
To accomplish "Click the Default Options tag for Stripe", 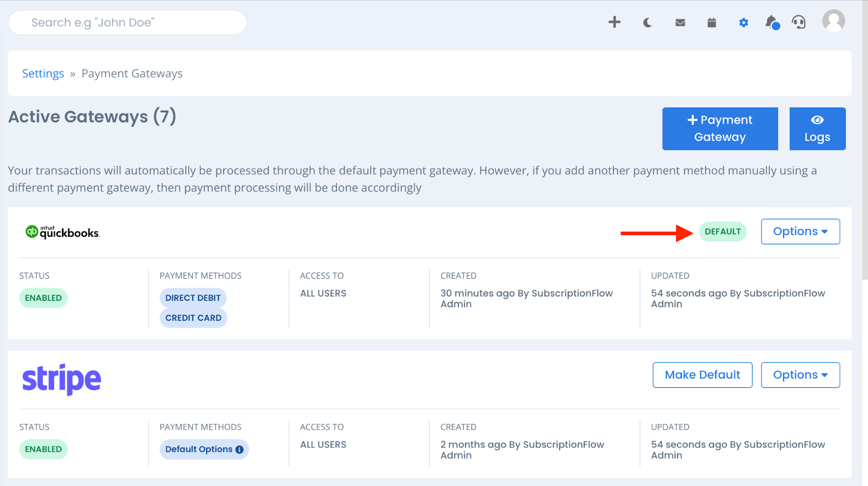I will (204, 450).
